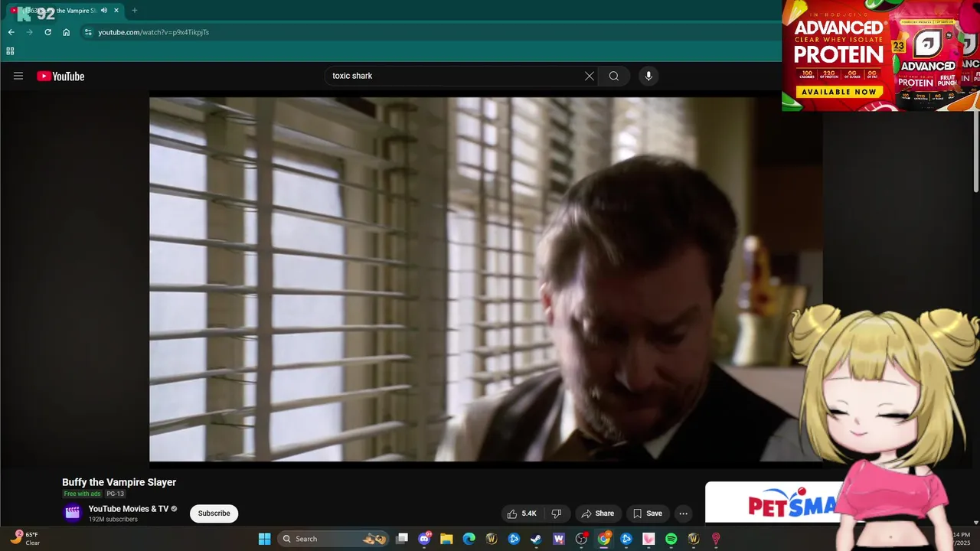The height and width of the screenshot is (551, 980).
Task: Open the browser apps grid shortcut
Action: (x=10, y=51)
